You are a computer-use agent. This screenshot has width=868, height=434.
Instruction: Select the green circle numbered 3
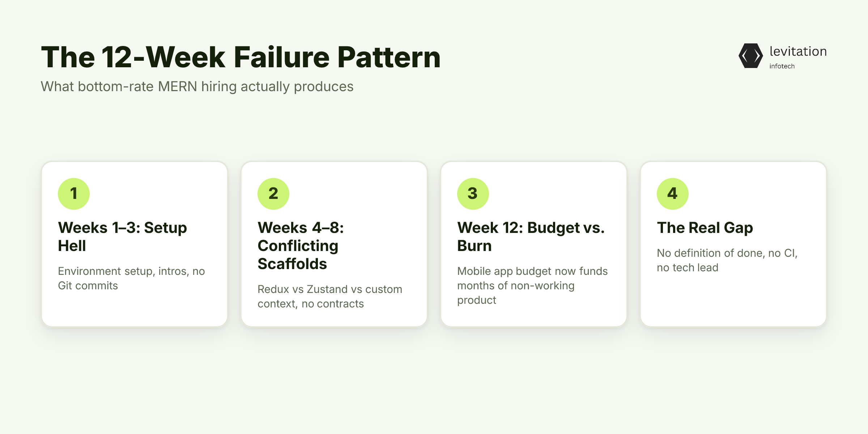pyautogui.click(x=473, y=194)
